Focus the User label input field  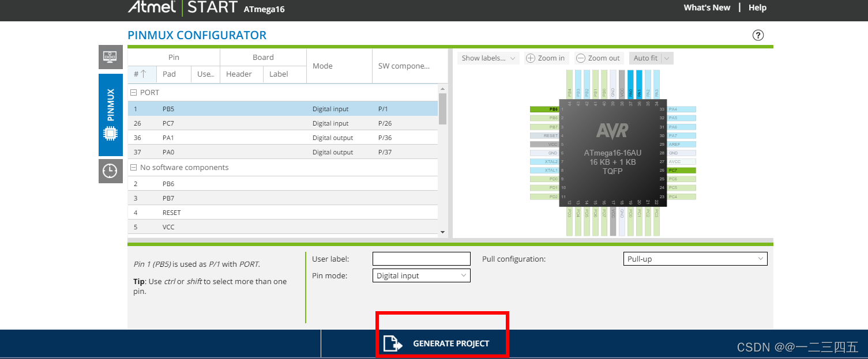(x=422, y=259)
